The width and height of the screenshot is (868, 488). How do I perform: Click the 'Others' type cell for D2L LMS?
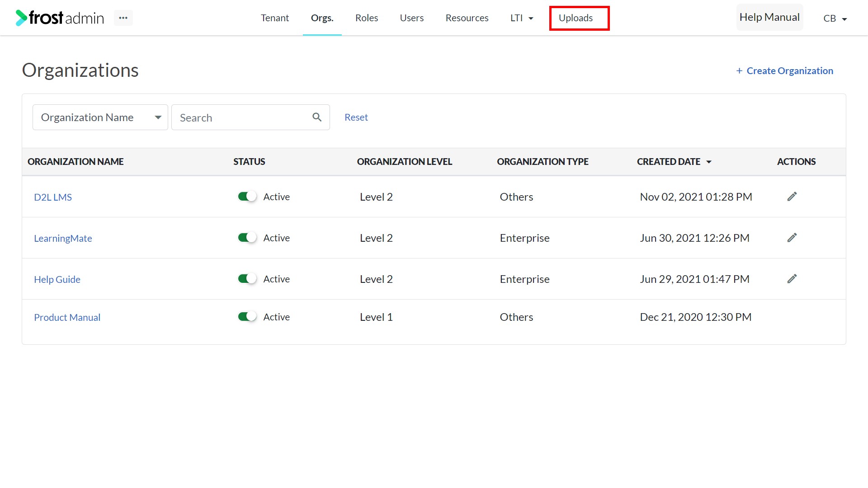(516, 197)
